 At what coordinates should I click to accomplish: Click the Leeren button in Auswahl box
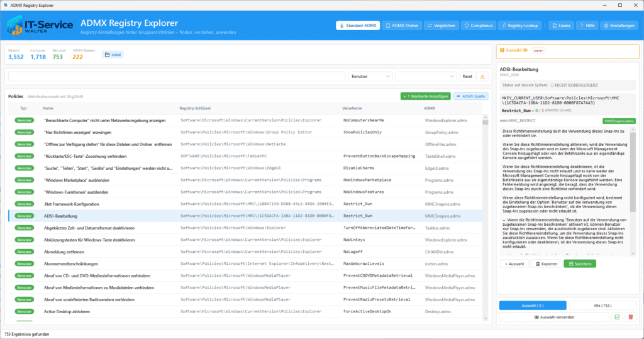(x=538, y=50)
